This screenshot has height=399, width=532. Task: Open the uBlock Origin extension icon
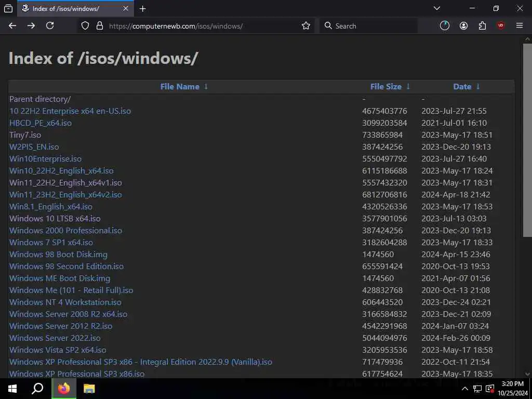click(x=501, y=26)
